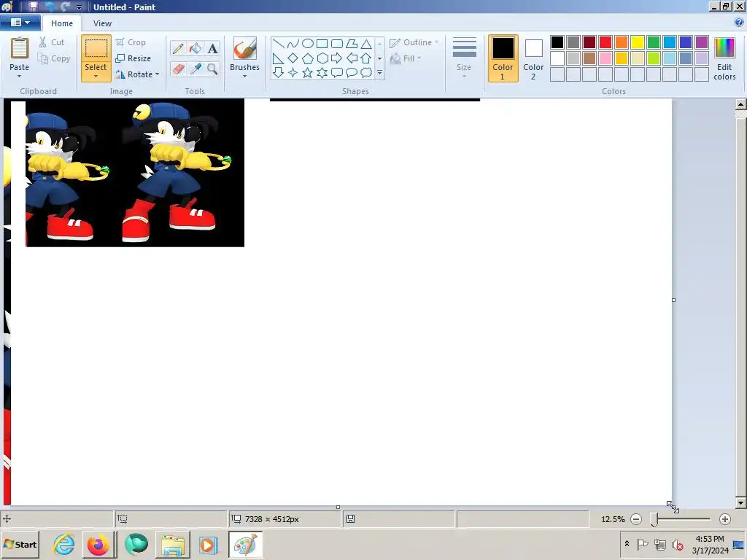Open Windows Explorer folder on taskbar
The height and width of the screenshot is (560, 747).
pyautogui.click(x=173, y=544)
